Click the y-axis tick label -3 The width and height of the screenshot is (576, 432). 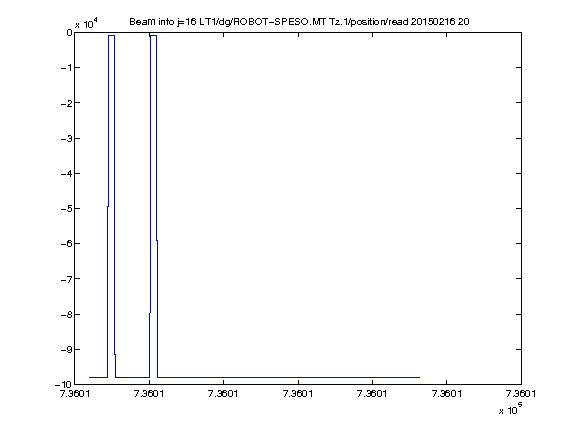coord(66,138)
